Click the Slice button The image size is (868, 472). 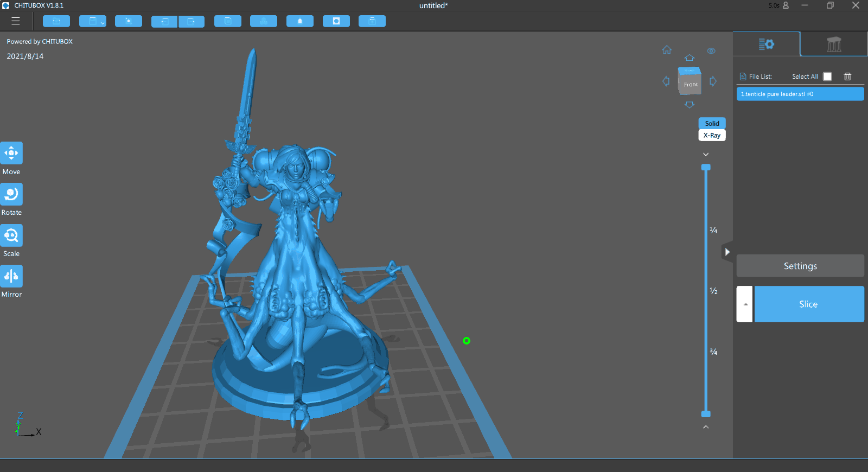tap(809, 304)
